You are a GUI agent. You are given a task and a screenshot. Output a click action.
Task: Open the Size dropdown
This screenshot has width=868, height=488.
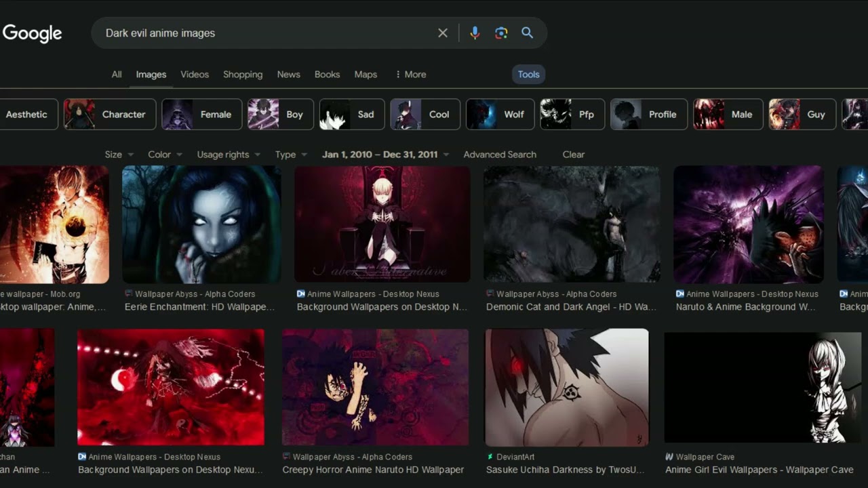(x=119, y=155)
